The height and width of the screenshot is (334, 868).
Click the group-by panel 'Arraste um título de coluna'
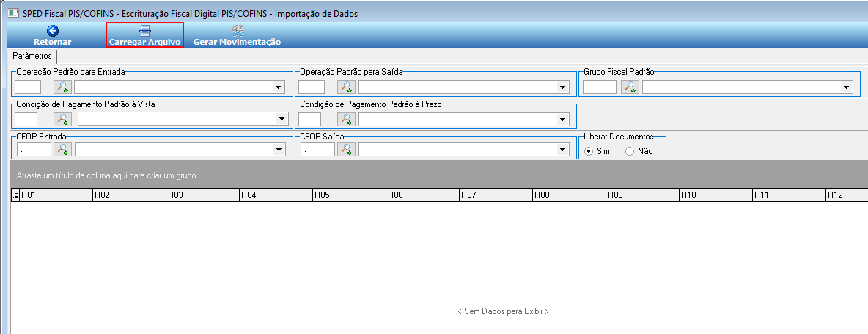(440, 175)
